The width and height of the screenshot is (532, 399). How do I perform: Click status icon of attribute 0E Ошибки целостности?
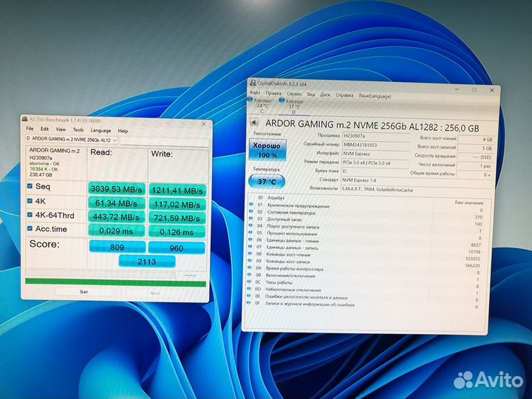tap(249, 296)
